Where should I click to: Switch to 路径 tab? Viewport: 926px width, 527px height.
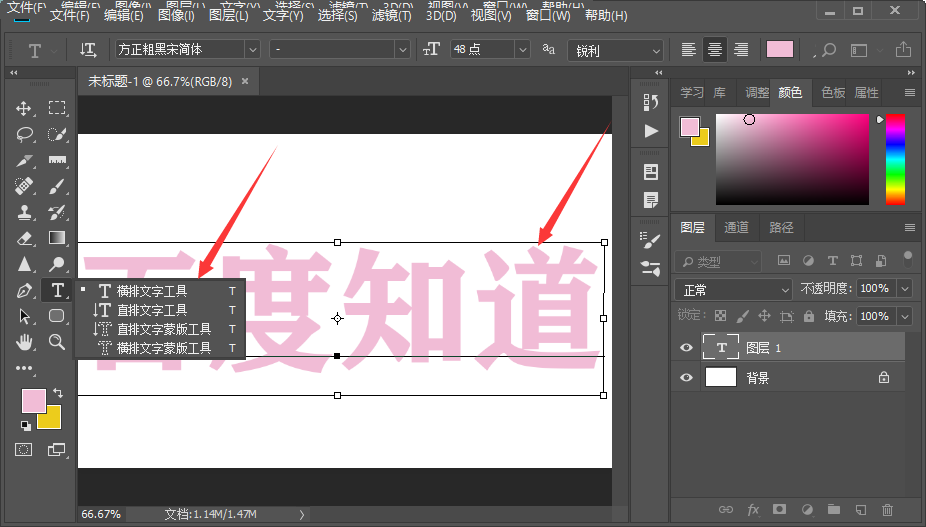tap(781, 227)
